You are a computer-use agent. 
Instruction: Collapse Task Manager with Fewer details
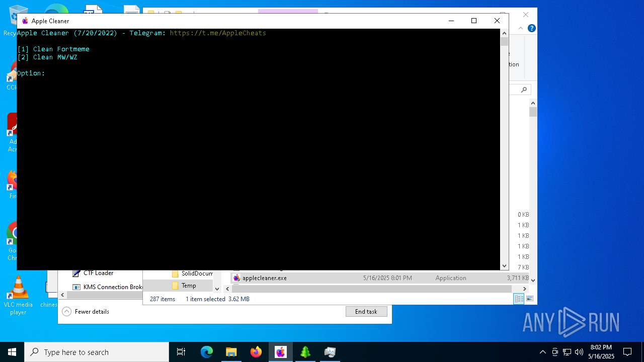(x=86, y=312)
